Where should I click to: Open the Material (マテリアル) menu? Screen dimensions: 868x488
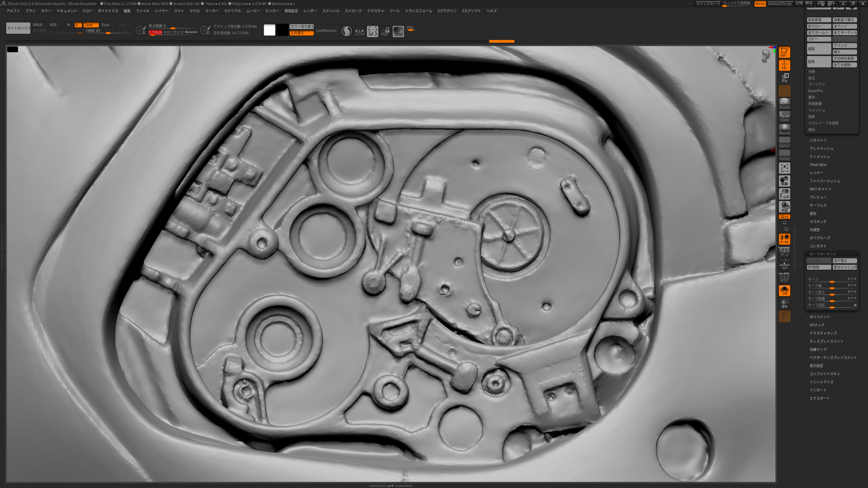point(233,11)
